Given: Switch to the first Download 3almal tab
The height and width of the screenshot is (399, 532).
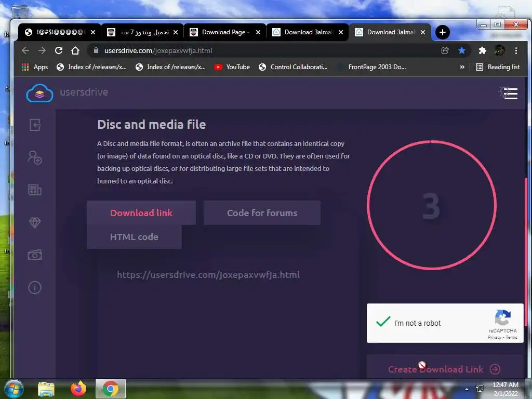Looking at the screenshot, I should (x=308, y=32).
